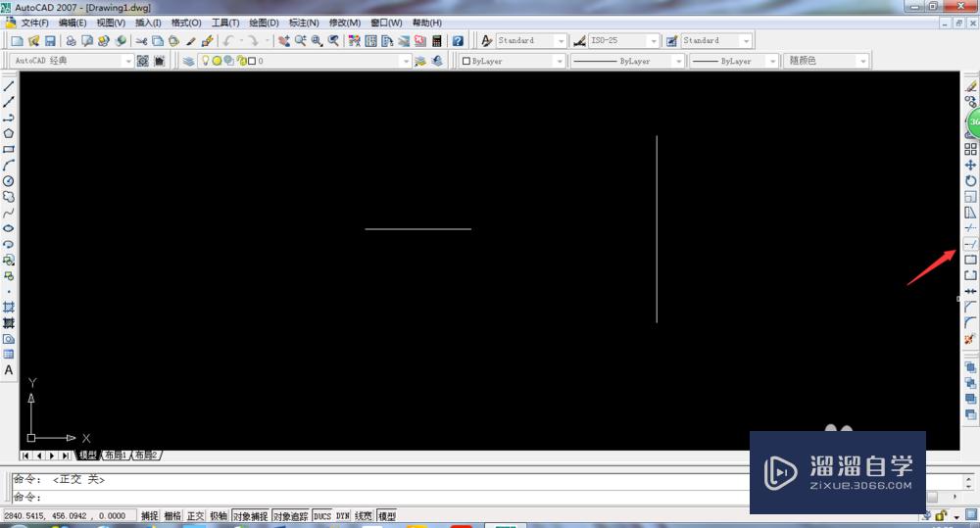Click the Open file icon

click(x=33, y=40)
